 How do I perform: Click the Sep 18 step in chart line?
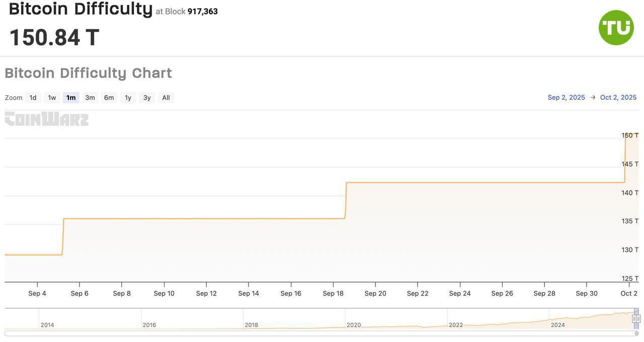click(x=346, y=200)
